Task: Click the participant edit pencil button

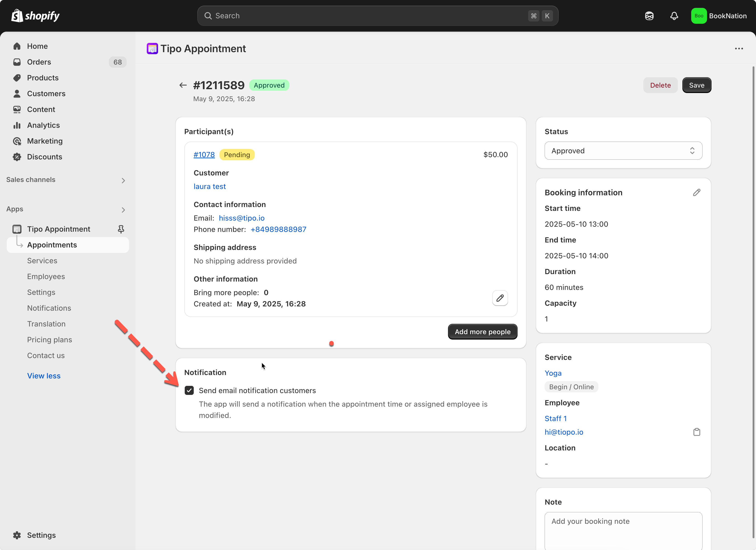Action: (x=500, y=298)
